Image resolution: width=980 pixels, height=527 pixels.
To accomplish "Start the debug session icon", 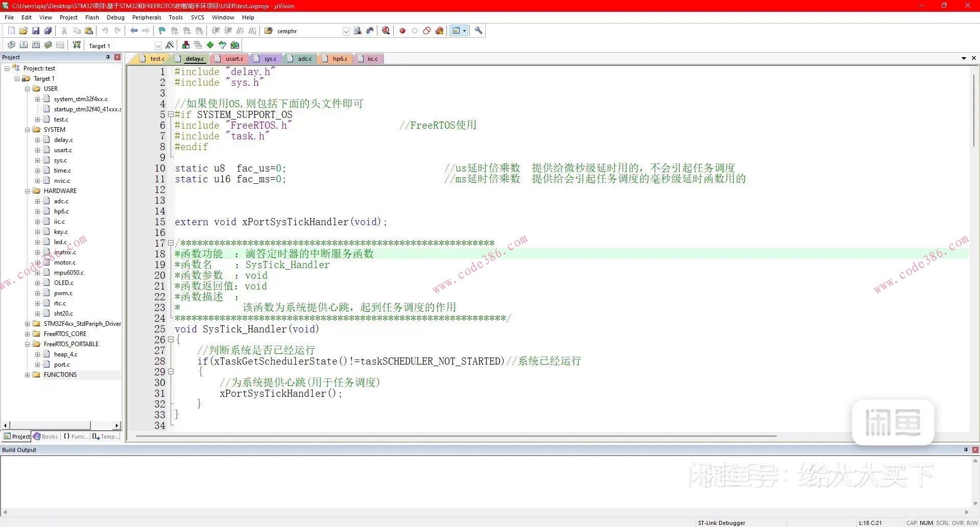I will [x=386, y=31].
